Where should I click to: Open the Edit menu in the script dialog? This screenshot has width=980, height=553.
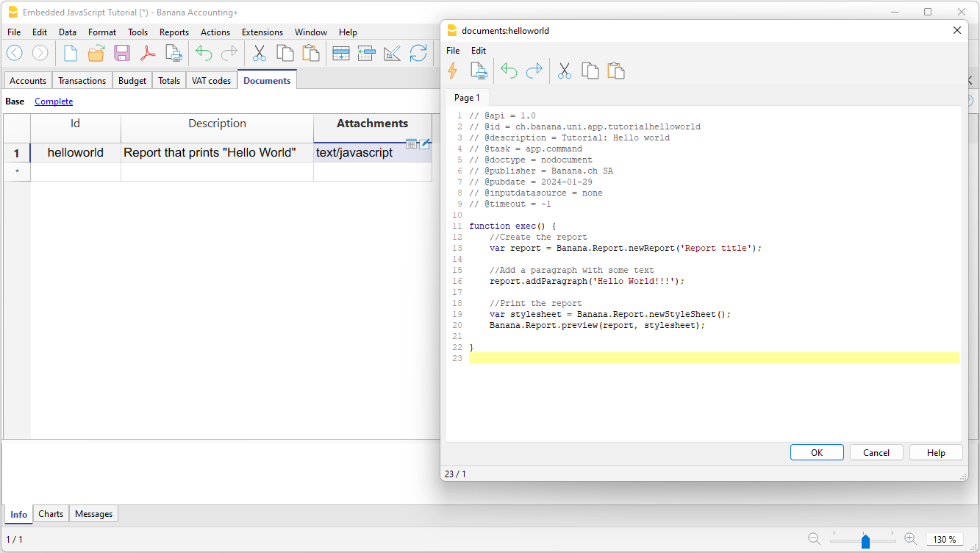click(478, 50)
